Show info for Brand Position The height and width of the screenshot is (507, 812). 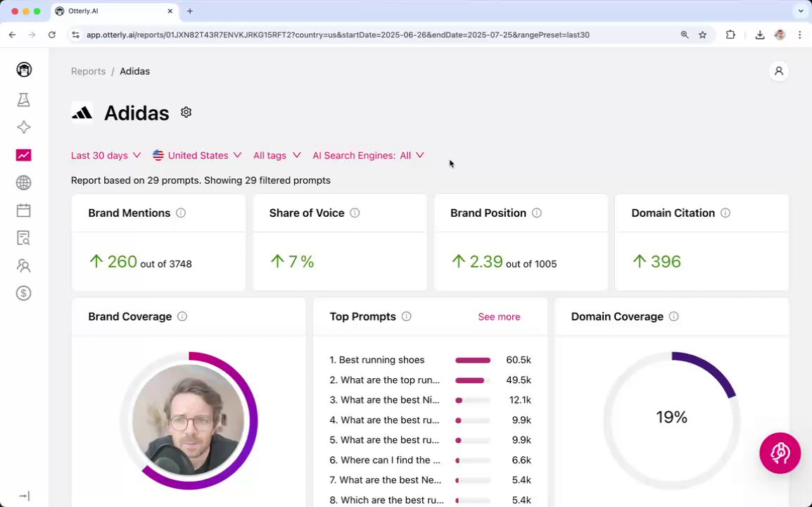[537, 213]
